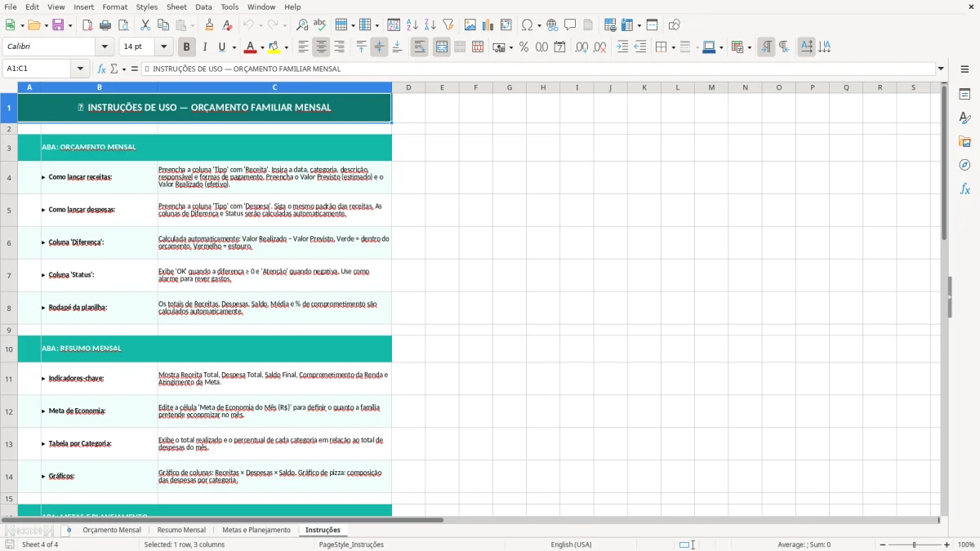Toggle Wrap Text
The image size is (980, 551).
point(420,47)
